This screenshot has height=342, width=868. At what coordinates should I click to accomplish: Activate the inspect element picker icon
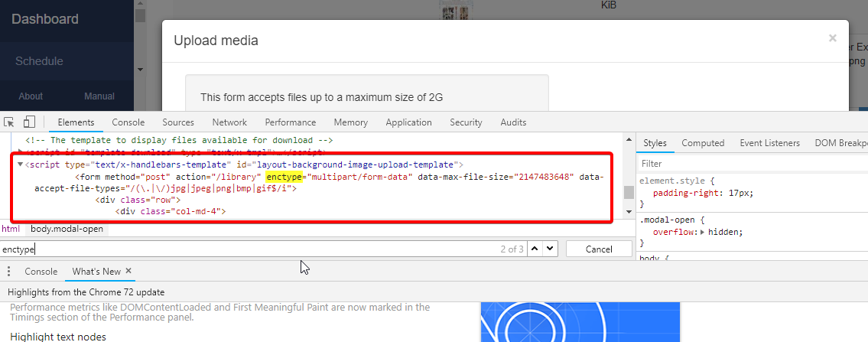pos(11,122)
